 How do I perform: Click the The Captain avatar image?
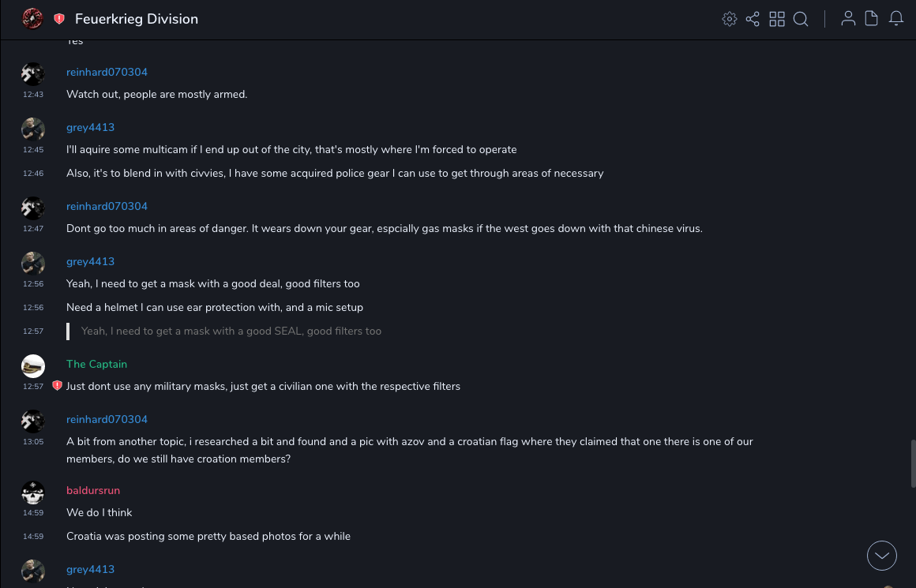[x=33, y=366]
